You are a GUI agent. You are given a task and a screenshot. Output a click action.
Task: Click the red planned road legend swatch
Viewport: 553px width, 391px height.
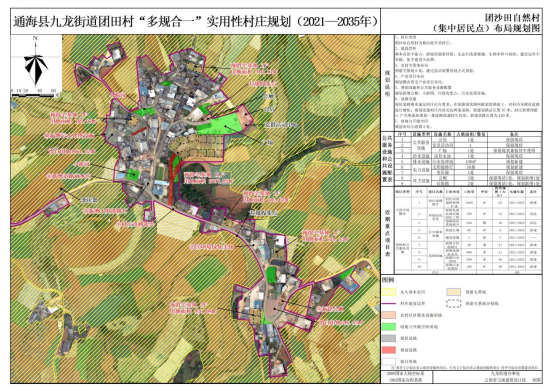click(389, 350)
